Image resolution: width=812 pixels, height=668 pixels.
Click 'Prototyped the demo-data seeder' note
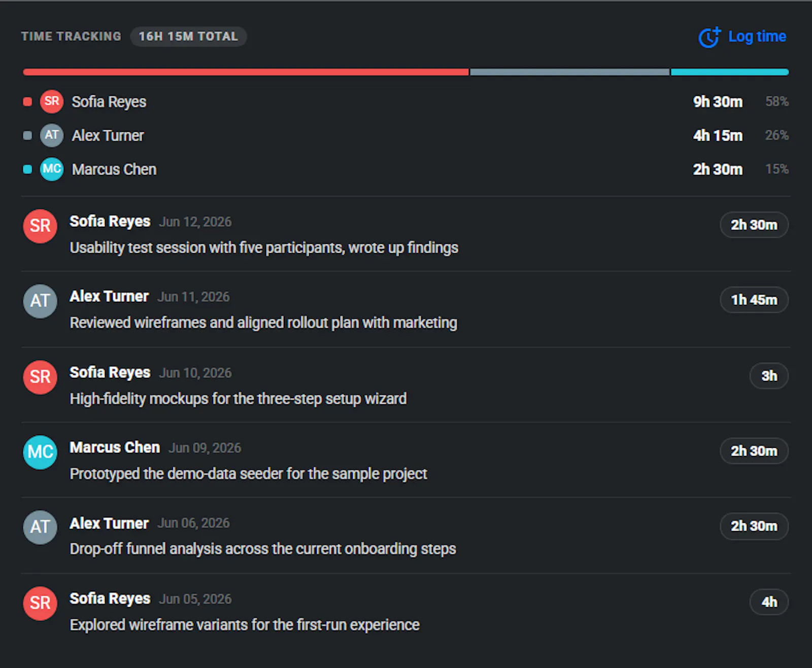pyautogui.click(x=248, y=474)
